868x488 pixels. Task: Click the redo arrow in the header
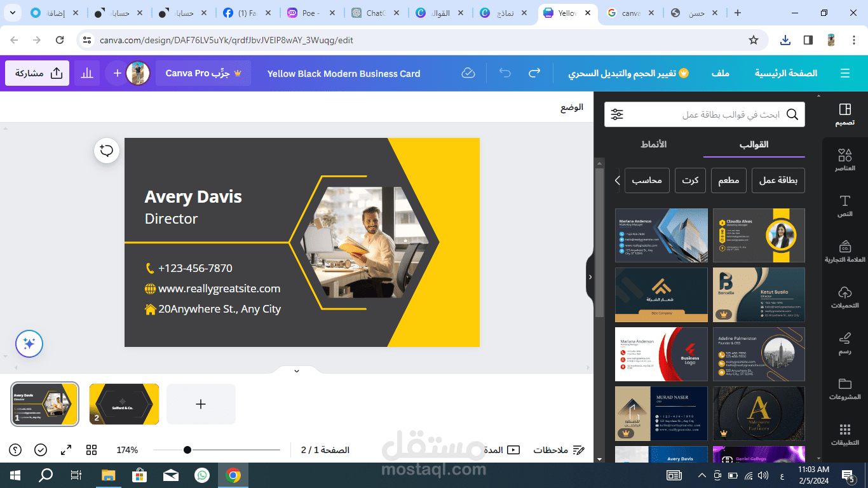534,73
